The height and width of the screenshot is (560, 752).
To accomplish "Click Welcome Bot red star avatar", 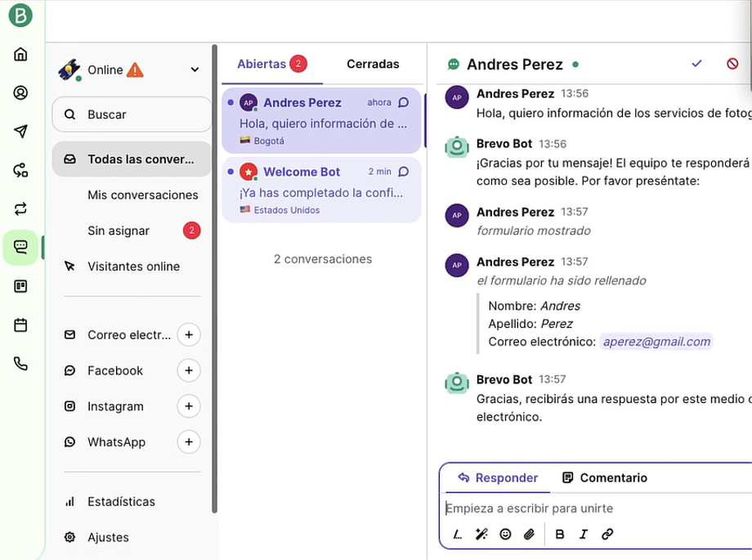I will coord(248,172).
